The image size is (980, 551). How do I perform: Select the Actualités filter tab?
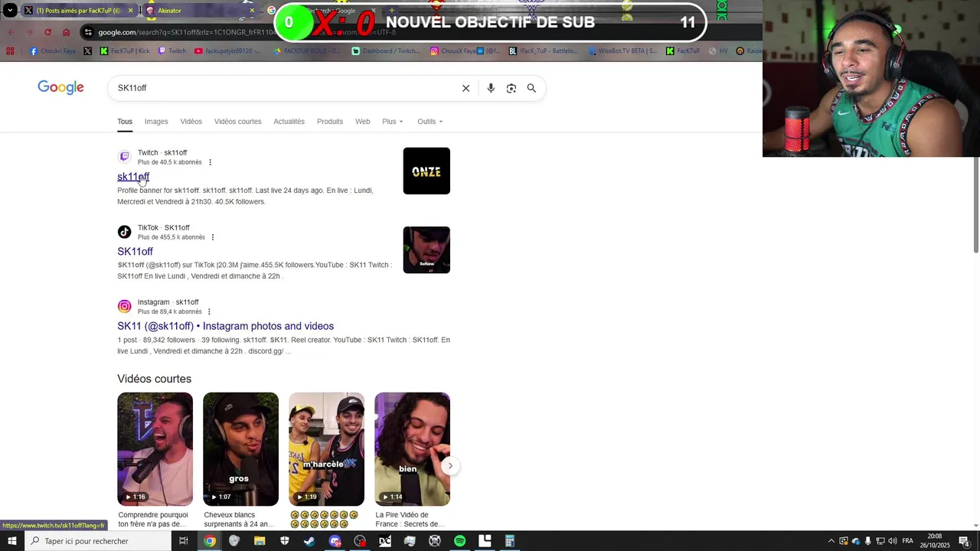289,122
